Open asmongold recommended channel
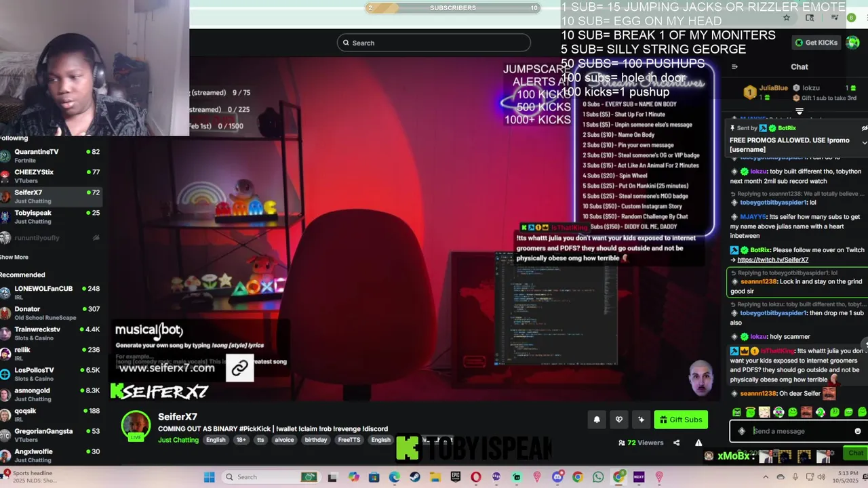The width and height of the screenshot is (868, 488). click(x=51, y=394)
